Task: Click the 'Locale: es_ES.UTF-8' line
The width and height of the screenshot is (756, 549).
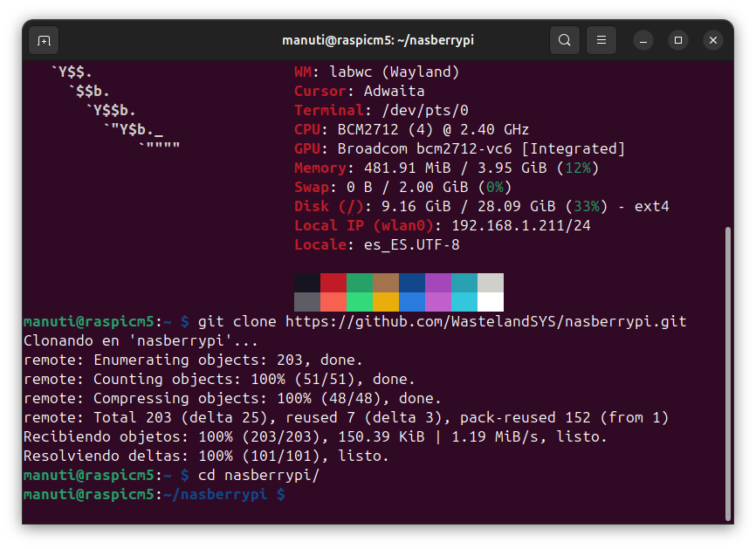Action: 377,245
